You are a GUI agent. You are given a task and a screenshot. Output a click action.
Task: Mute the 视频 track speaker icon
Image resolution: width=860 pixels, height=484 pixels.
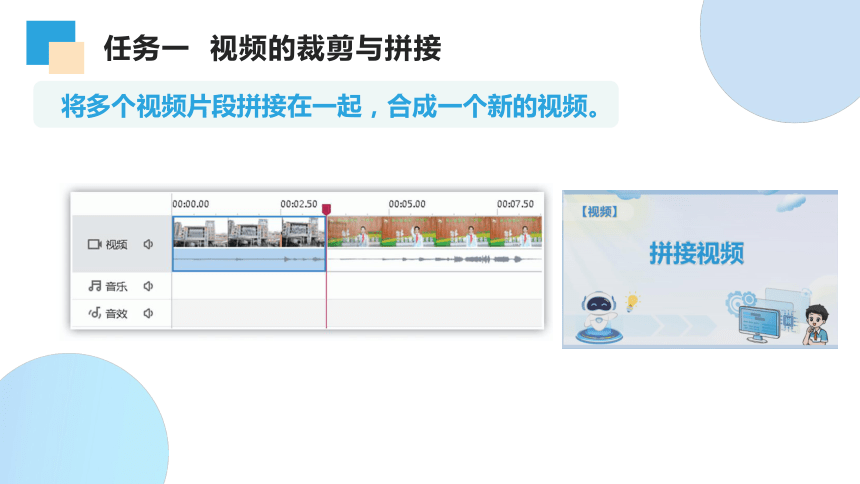pyautogui.click(x=148, y=244)
